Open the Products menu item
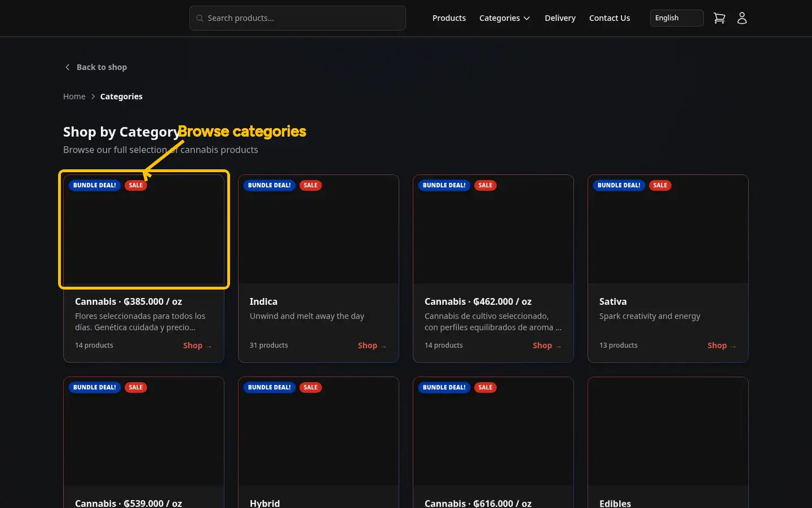The height and width of the screenshot is (508, 812). (x=449, y=18)
